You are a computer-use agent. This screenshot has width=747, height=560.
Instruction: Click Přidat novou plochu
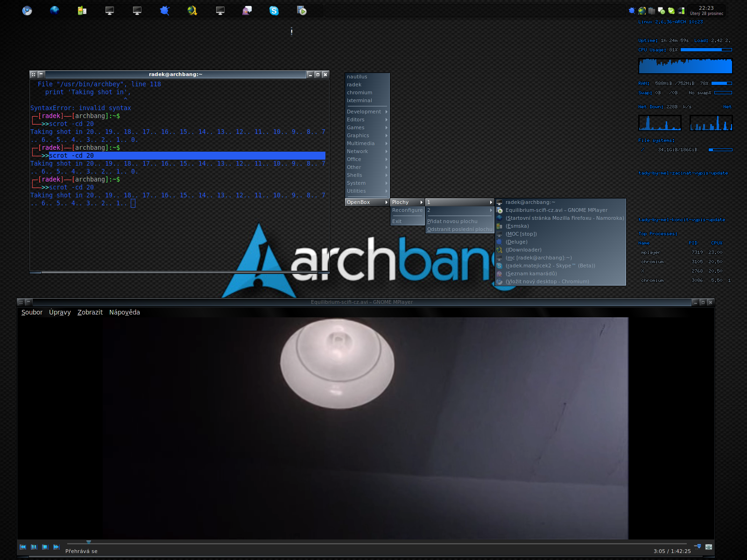pyautogui.click(x=459, y=221)
